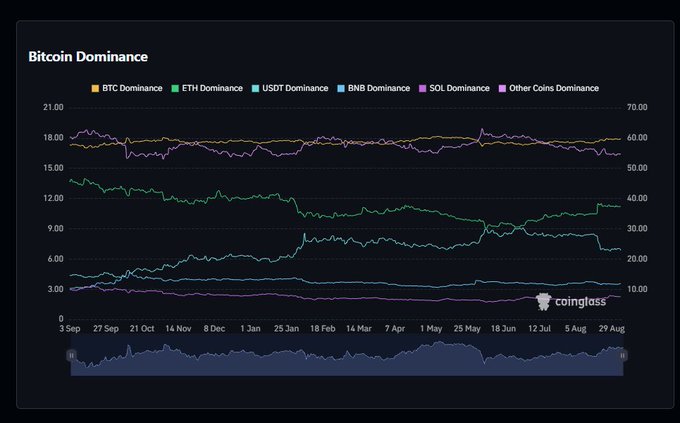Grab the right range slider handle
Screen dimensions: 680x423
623,356
